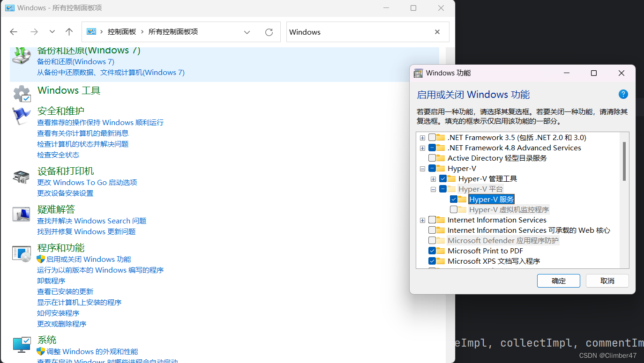Click the Microsoft Print to PDF folder icon
This screenshot has width=644, height=363.
click(x=441, y=251)
